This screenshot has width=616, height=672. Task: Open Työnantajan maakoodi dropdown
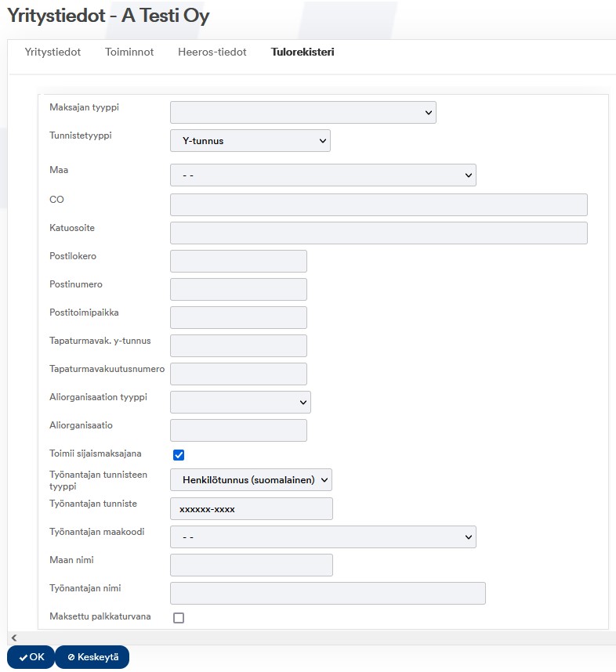pos(323,537)
